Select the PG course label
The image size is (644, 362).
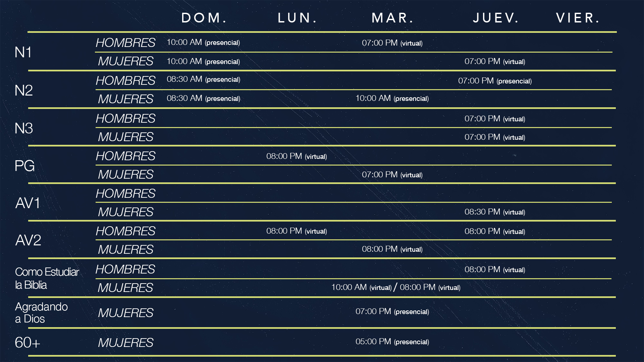pos(24,166)
